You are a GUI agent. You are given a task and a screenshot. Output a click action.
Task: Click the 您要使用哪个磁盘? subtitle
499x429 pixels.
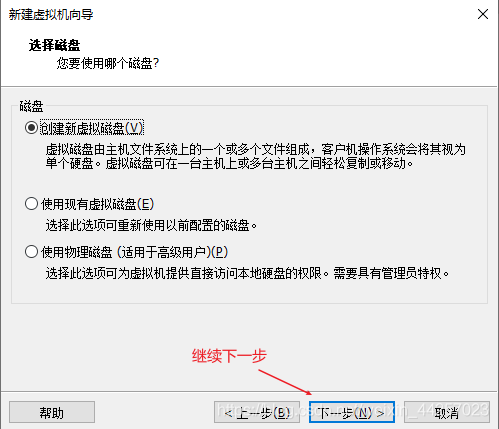point(108,63)
